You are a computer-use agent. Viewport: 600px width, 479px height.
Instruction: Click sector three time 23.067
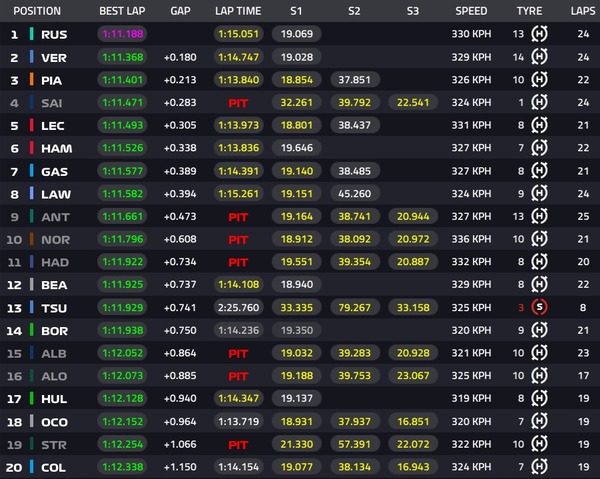(413, 375)
